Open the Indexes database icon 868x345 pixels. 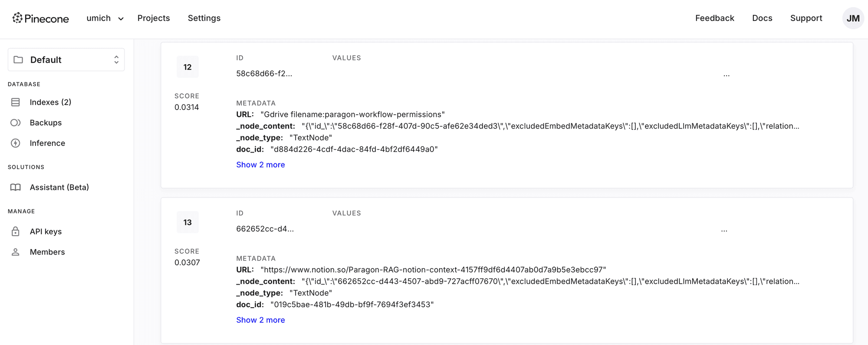coord(16,102)
